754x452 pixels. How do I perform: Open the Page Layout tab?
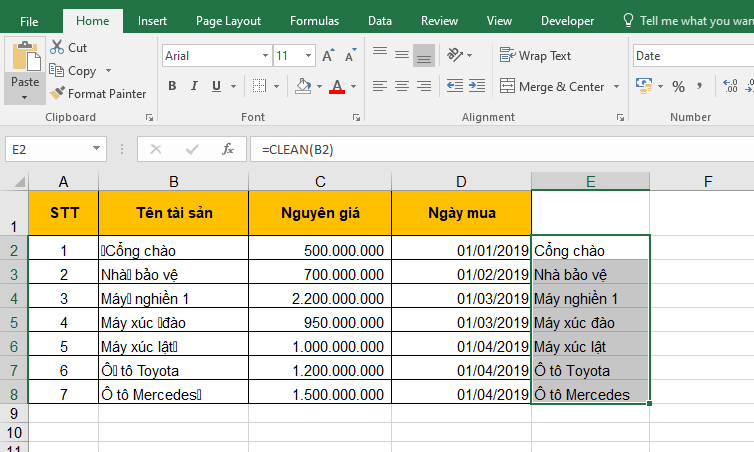(x=228, y=20)
